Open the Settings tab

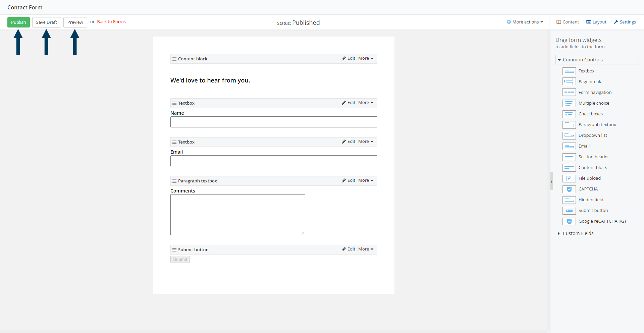click(x=625, y=22)
